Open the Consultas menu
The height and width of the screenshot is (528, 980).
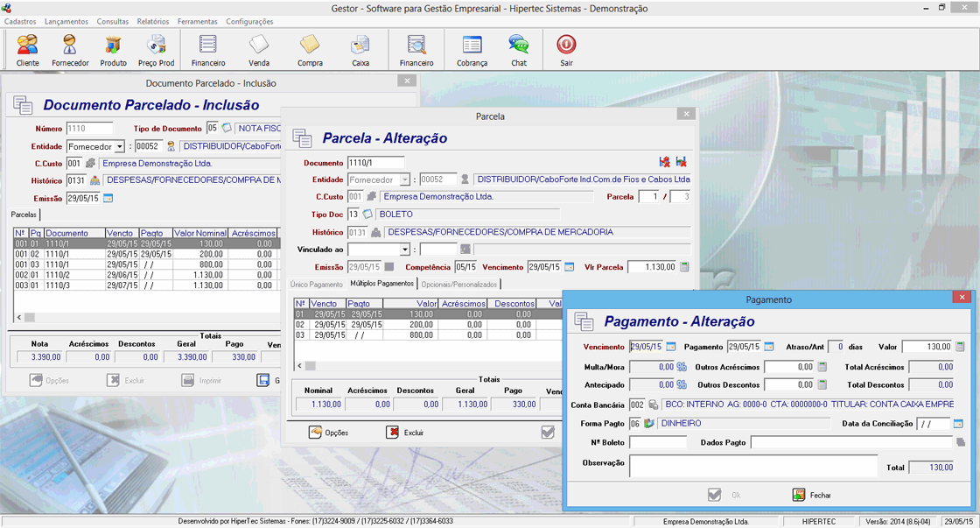(113, 21)
